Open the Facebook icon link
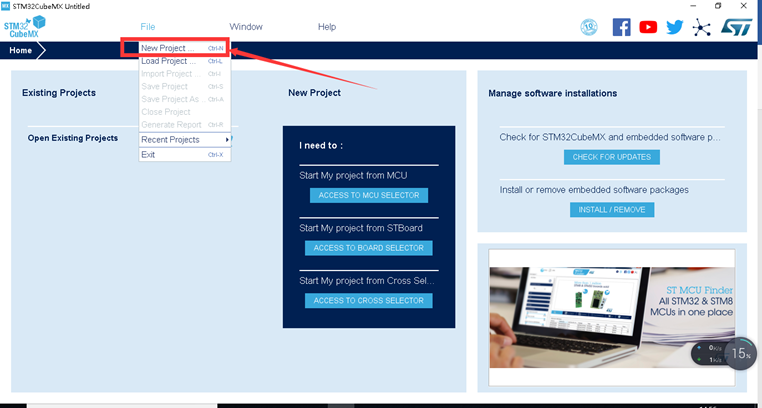 pos(622,27)
